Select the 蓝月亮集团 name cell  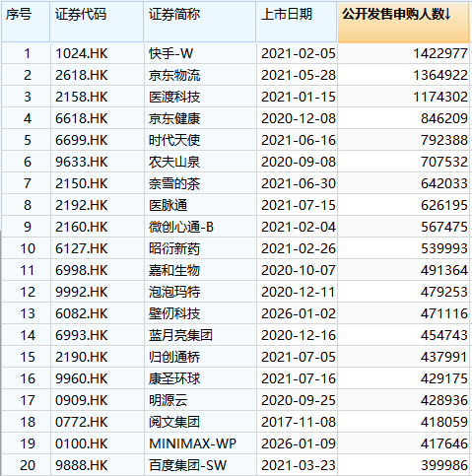click(200, 335)
